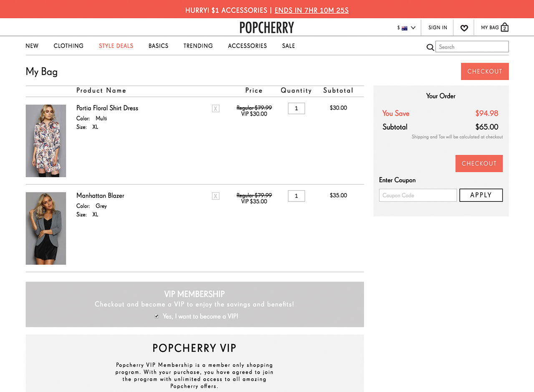Viewport: 534px width, 392px height.
Task: Click the 'My Bag' page heading
Action: 42,72
